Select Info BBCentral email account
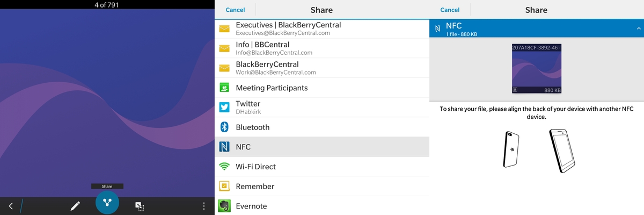The width and height of the screenshot is (644, 215). tap(322, 48)
